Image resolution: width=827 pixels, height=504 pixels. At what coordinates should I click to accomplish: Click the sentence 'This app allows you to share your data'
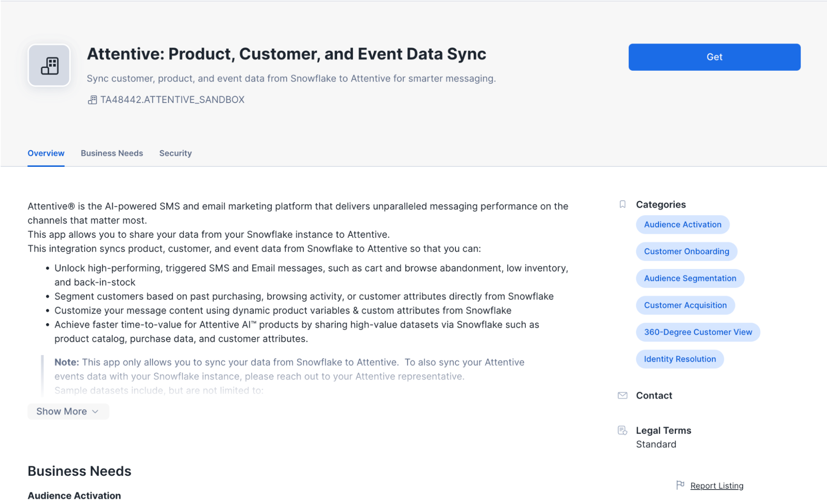tap(209, 235)
